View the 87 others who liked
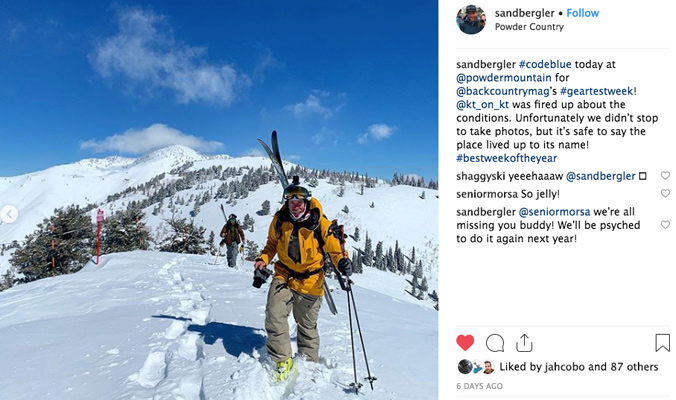 point(634,367)
